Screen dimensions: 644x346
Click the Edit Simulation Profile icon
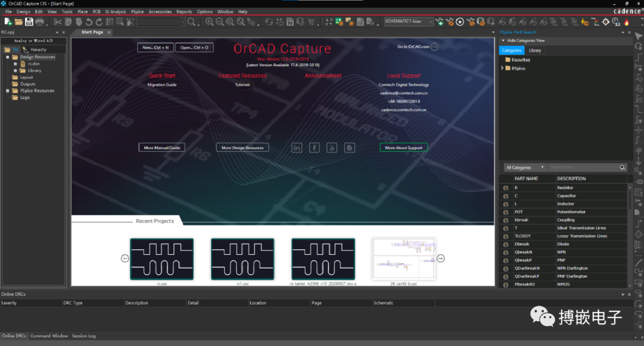(450, 22)
